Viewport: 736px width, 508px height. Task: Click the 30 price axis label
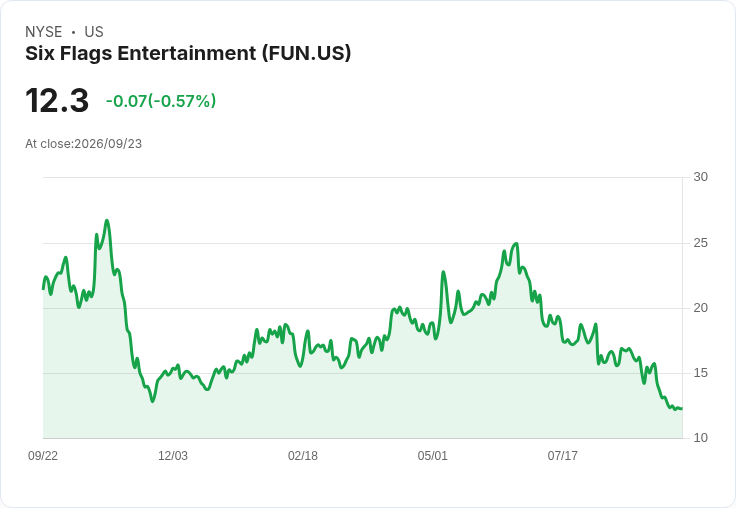click(700, 177)
